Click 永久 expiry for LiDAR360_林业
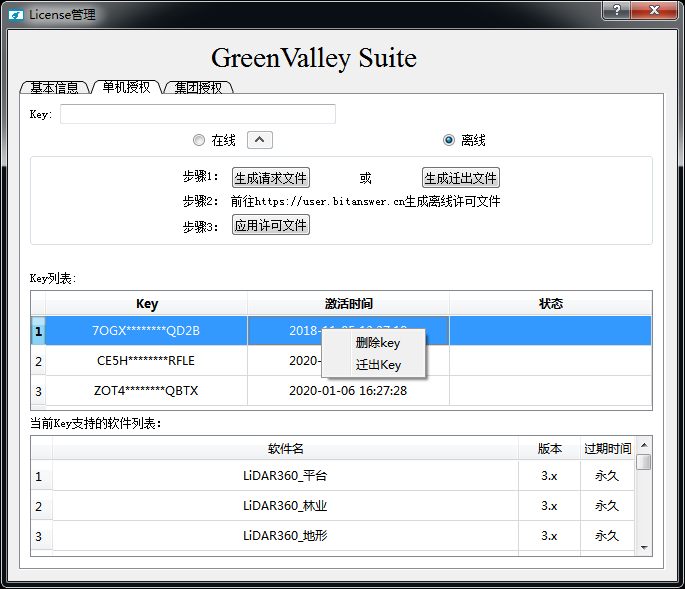The height and width of the screenshot is (589, 685). 607,506
